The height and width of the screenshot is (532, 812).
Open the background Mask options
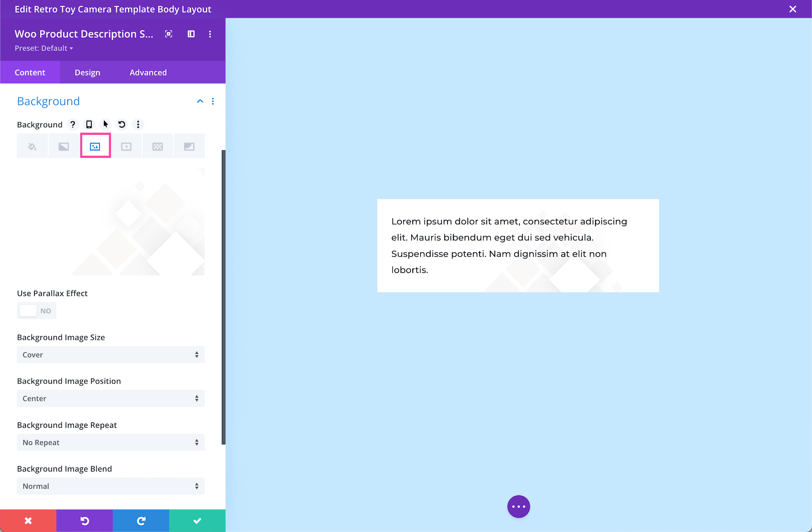(189, 146)
